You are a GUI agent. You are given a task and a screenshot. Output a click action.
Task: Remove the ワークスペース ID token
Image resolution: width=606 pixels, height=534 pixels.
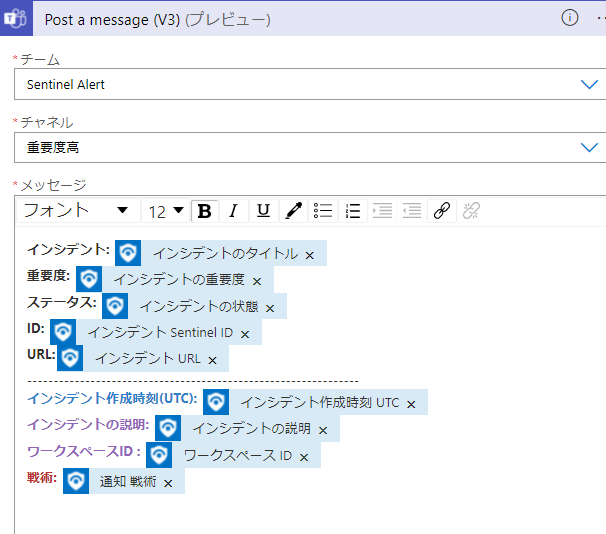click(x=304, y=457)
